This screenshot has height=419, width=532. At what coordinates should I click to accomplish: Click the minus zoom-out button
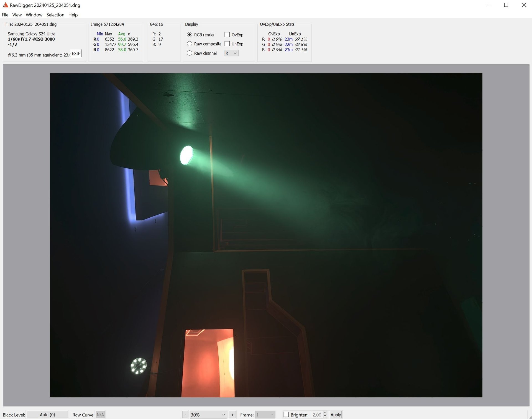click(185, 415)
